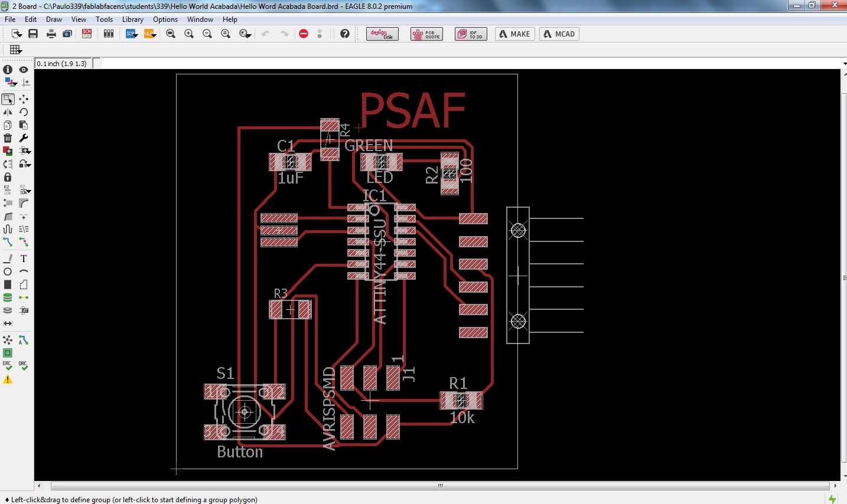Run the DRC check

point(24,366)
